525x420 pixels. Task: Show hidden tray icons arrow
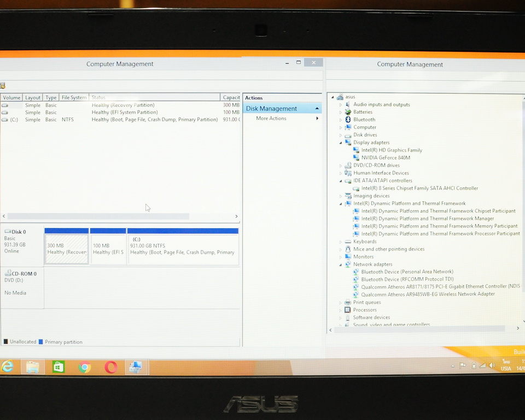point(453,366)
